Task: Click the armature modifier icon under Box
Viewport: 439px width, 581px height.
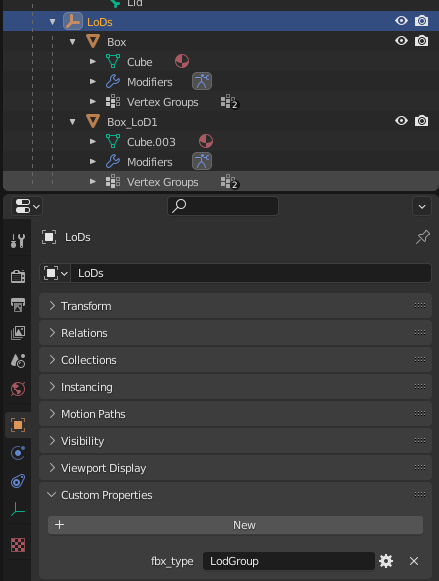Action: point(202,81)
